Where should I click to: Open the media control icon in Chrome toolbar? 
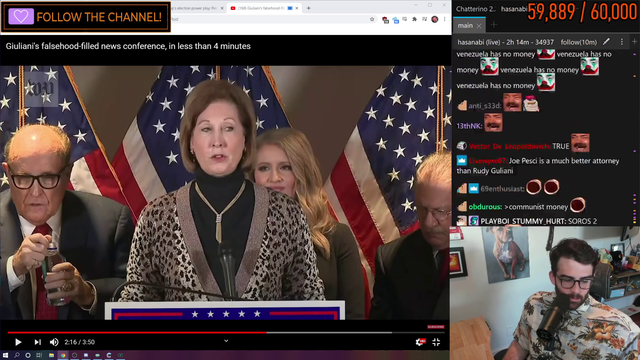click(424, 19)
